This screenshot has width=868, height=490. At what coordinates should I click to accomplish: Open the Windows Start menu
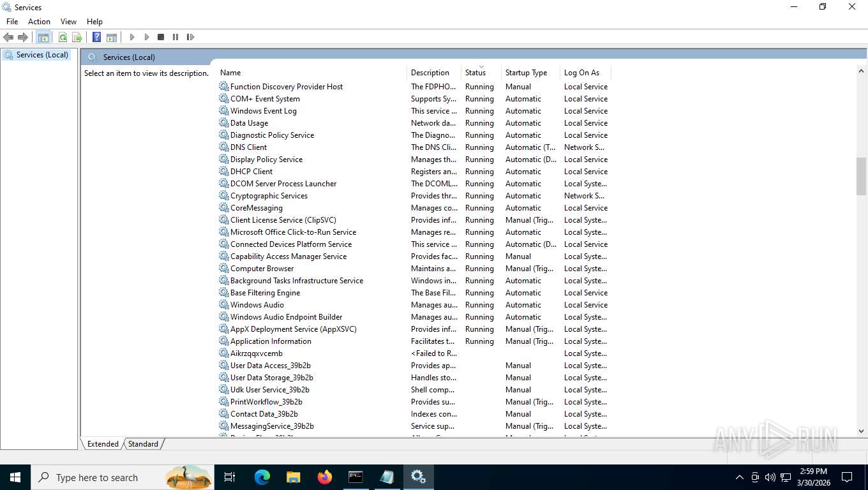tap(15, 477)
